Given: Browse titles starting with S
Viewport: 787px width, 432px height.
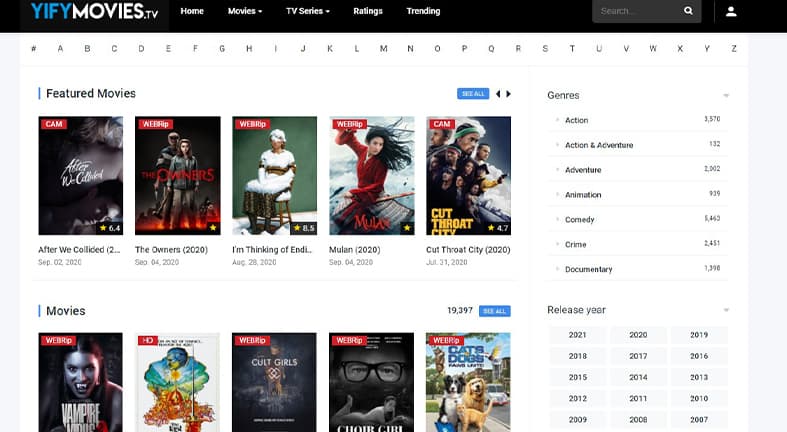Looking at the screenshot, I should click(545, 49).
